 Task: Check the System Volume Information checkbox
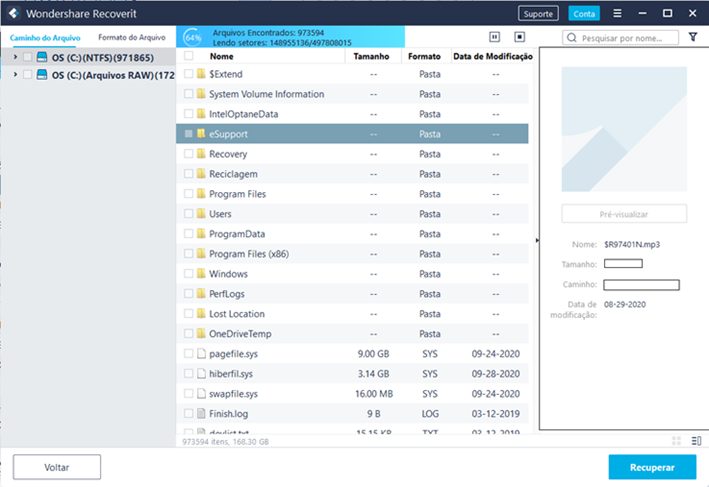[x=189, y=94]
